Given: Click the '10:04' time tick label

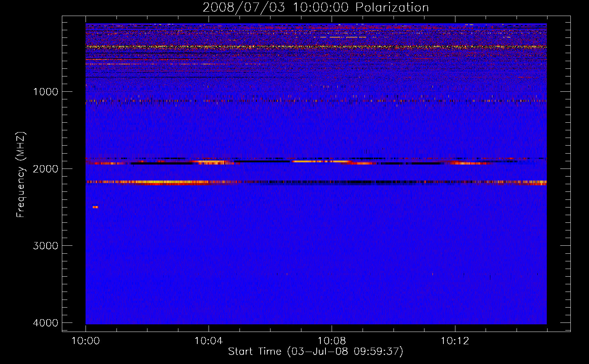Looking at the screenshot, I should (209, 341).
